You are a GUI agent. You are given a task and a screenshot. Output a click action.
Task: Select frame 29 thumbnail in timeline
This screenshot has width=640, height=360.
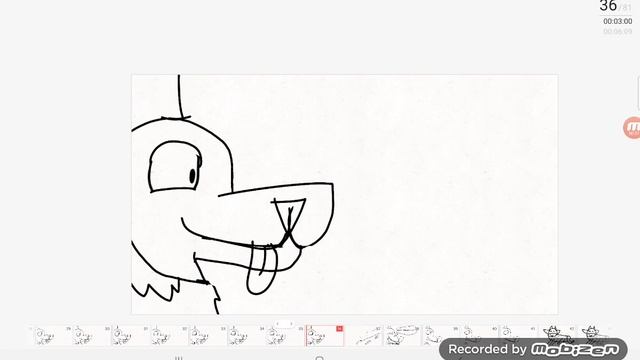(x=52, y=336)
